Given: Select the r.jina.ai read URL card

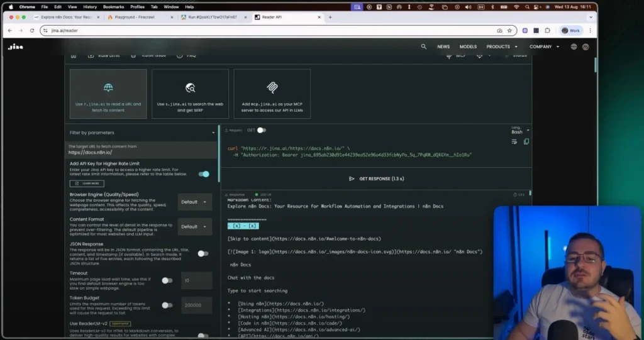Looking at the screenshot, I should (x=108, y=94).
